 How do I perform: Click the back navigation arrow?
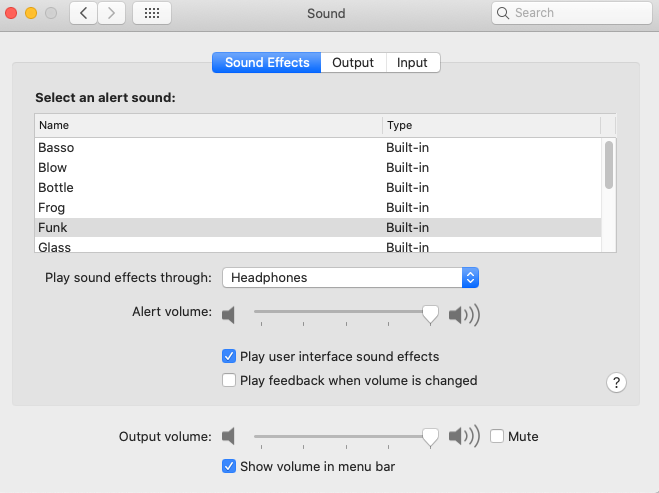(83, 13)
